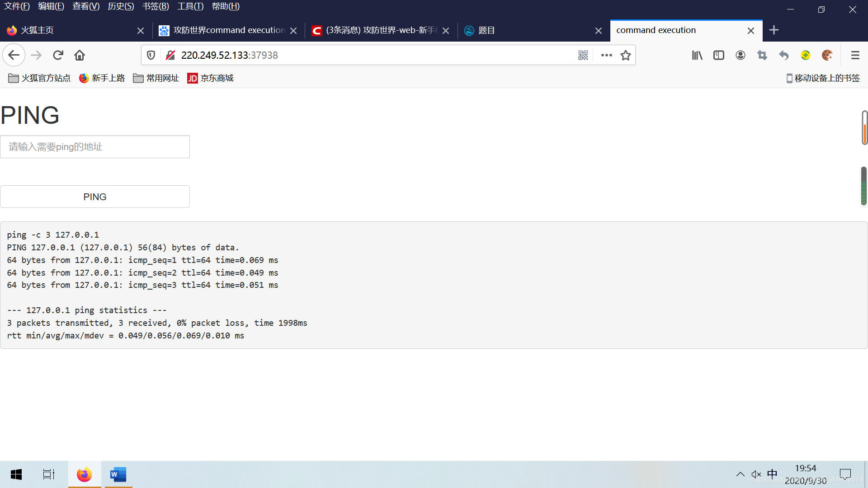Click the undo arrow extension icon
This screenshot has width=868, height=488.
[x=783, y=55]
